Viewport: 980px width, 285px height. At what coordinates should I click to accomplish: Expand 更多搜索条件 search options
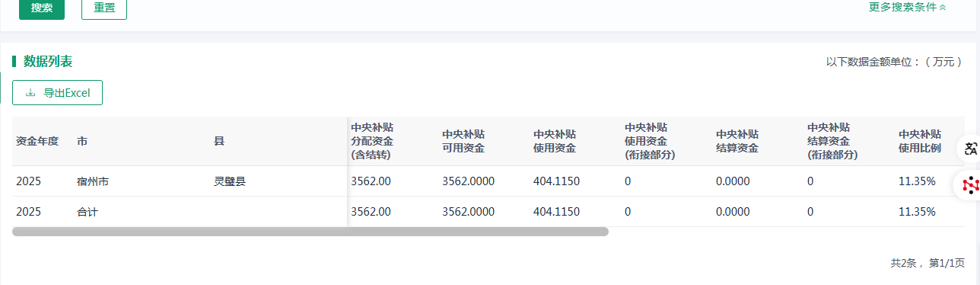[x=907, y=7]
